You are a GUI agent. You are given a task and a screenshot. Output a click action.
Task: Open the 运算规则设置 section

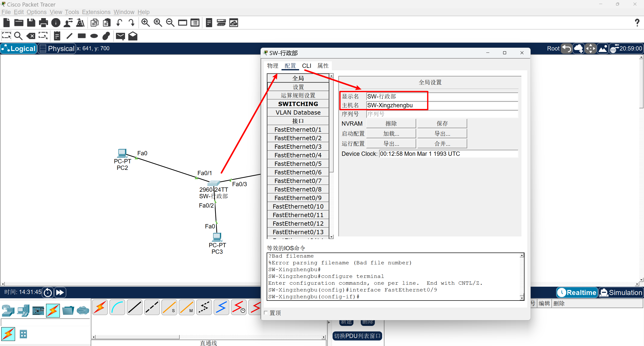298,95
